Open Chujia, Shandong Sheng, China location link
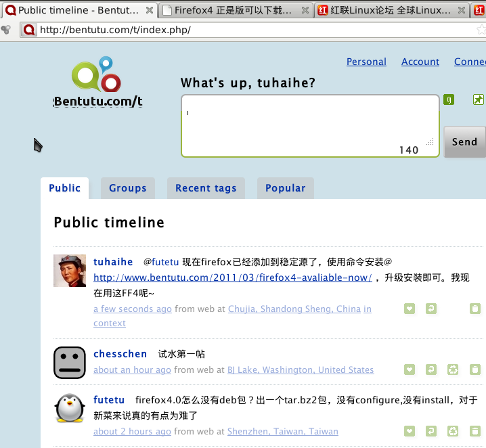This screenshot has width=486, height=448. pos(294,309)
